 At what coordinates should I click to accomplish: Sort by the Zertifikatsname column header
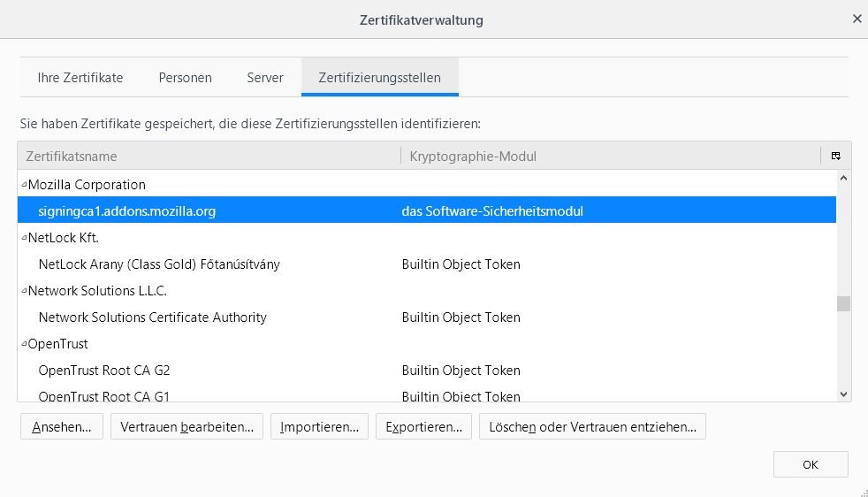[x=209, y=157]
